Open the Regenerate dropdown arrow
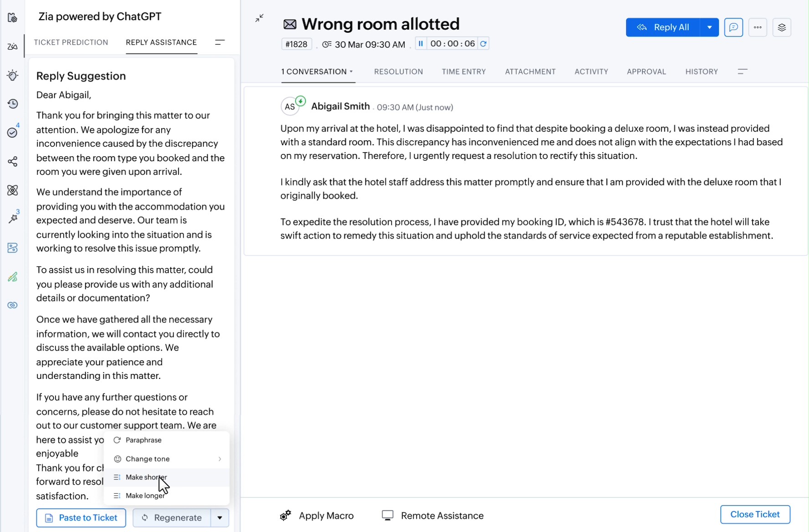Image resolution: width=809 pixels, height=532 pixels. click(220, 518)
